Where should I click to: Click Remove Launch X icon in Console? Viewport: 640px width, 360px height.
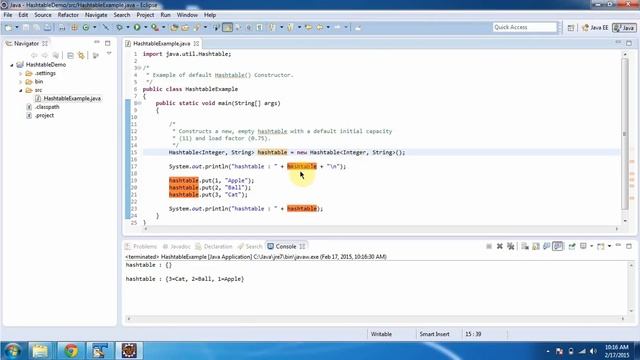coord(500,246)
